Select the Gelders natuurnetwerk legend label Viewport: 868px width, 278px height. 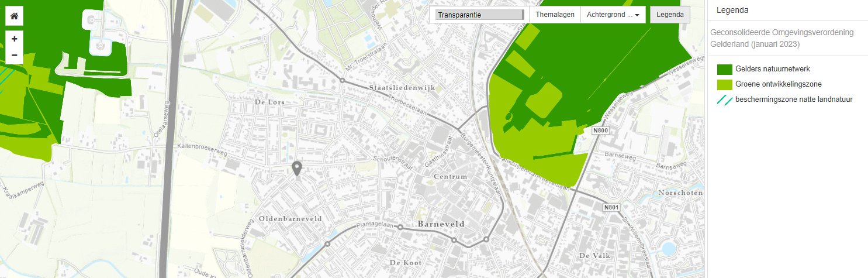click(x=772, y=69)
